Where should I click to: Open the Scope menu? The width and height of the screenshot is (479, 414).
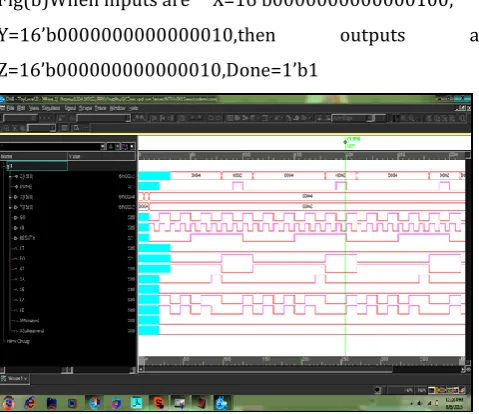click(x=85, y=108)
